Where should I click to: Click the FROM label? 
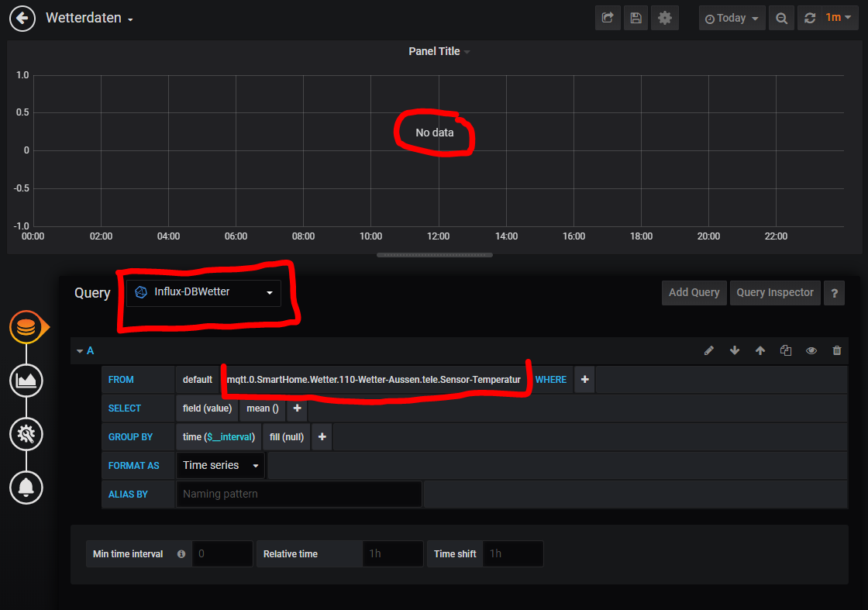click(x=121, y=380)
